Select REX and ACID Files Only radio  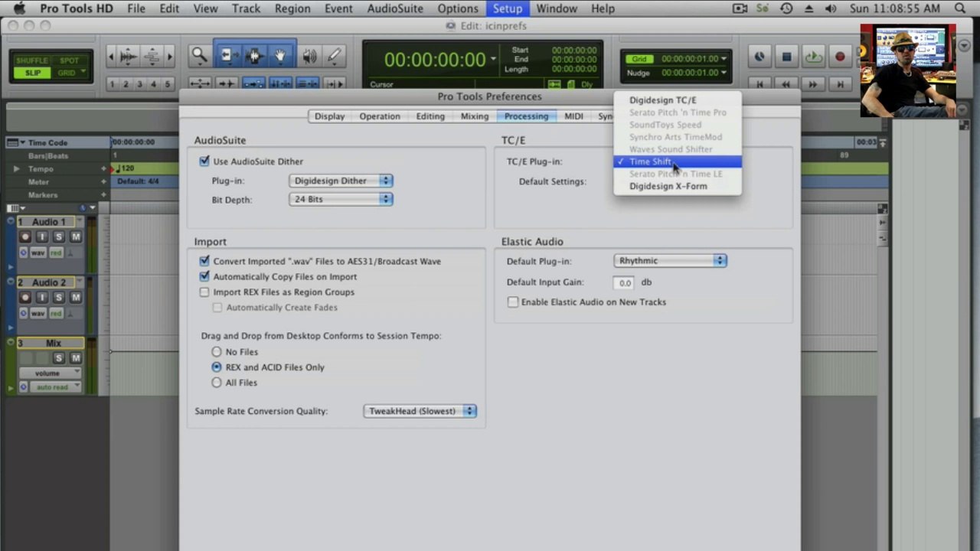[x=217, y=367]
